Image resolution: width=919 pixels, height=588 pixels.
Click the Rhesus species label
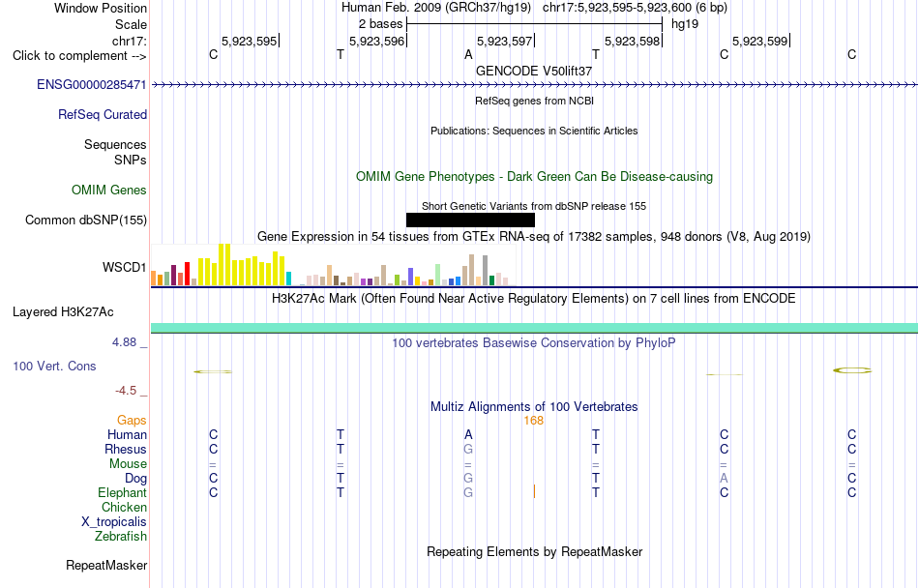126,450
